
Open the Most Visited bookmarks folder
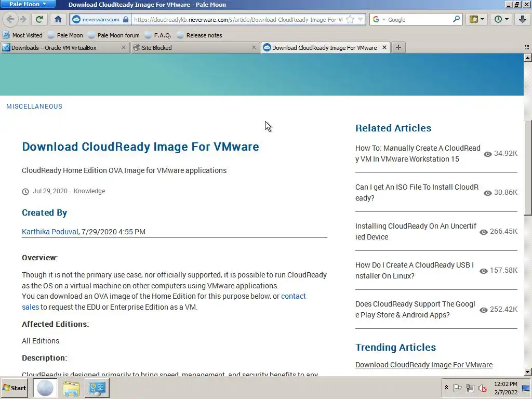click(23, 35)
